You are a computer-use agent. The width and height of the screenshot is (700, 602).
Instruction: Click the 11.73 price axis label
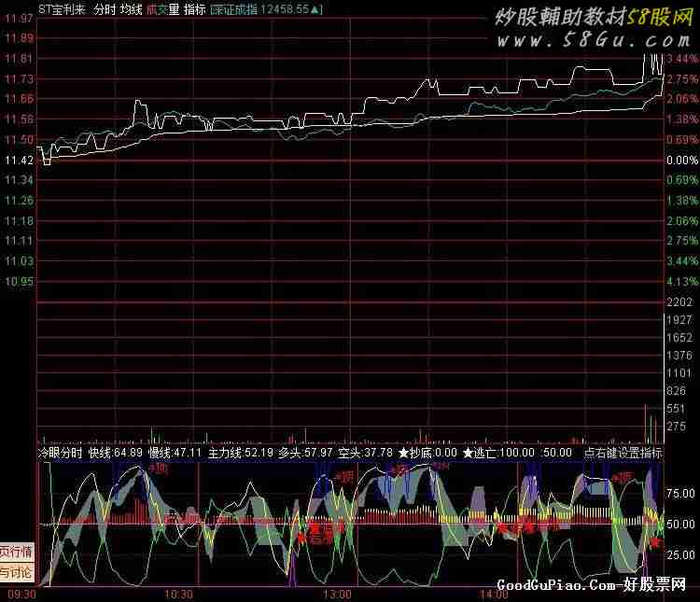click(x=19, y=79)
